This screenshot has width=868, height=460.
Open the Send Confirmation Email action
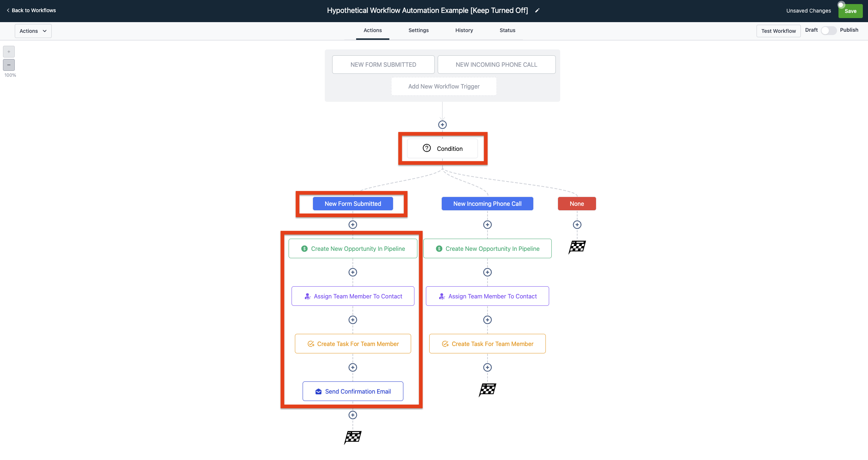click(352, 391)
